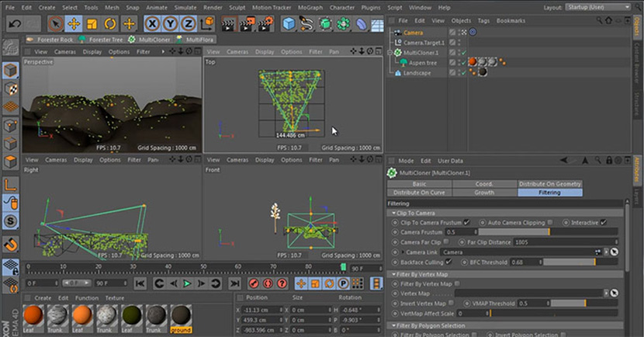Collapse the MultiCloner.1 tree node

(390, 53)
